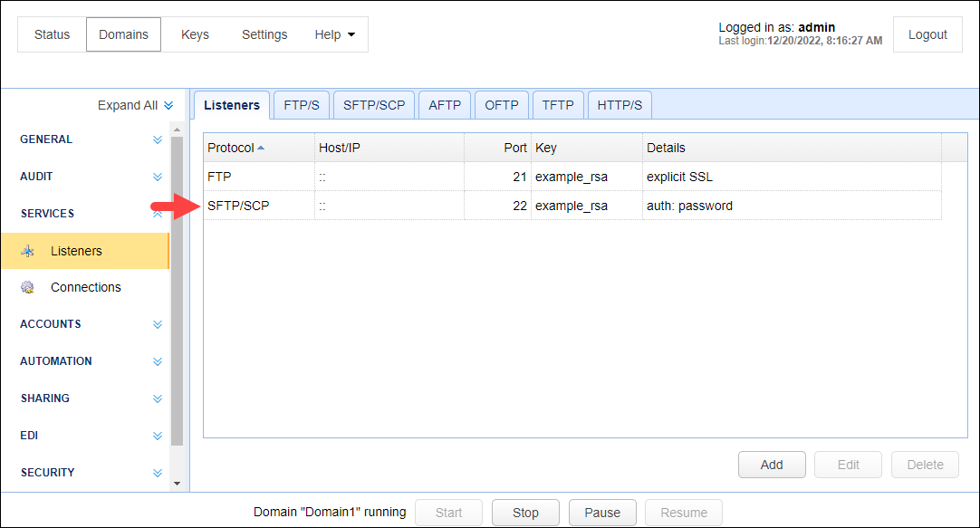Image resolution: width=980 pixels, height=528 pixels.
Task: Click the Listeners sidebar icon
Action: (27, 251)
